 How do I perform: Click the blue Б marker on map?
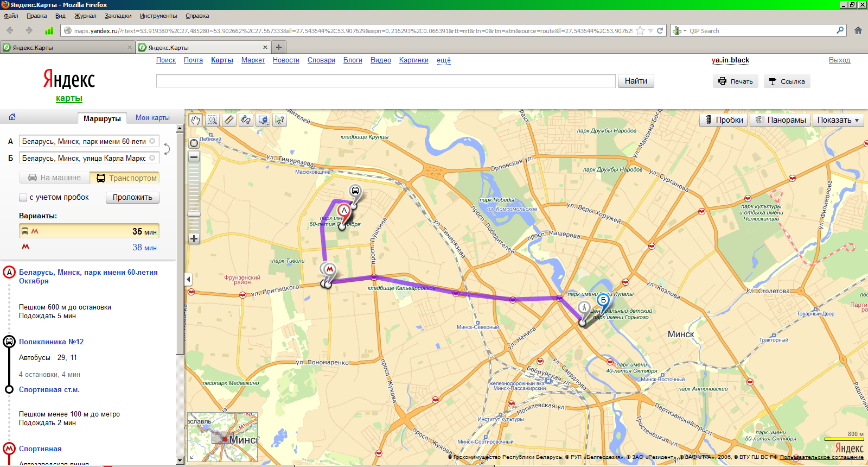pyautogui.click(x=603, y=300)
